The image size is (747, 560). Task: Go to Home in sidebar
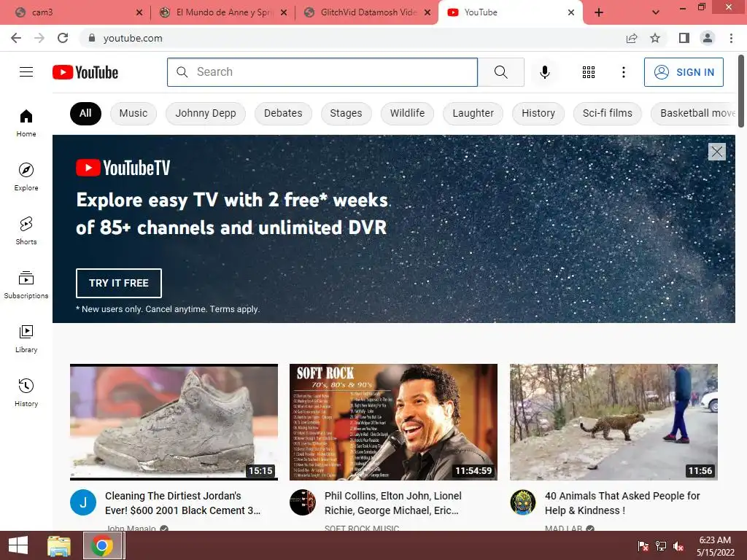click(x=26, y=122)
